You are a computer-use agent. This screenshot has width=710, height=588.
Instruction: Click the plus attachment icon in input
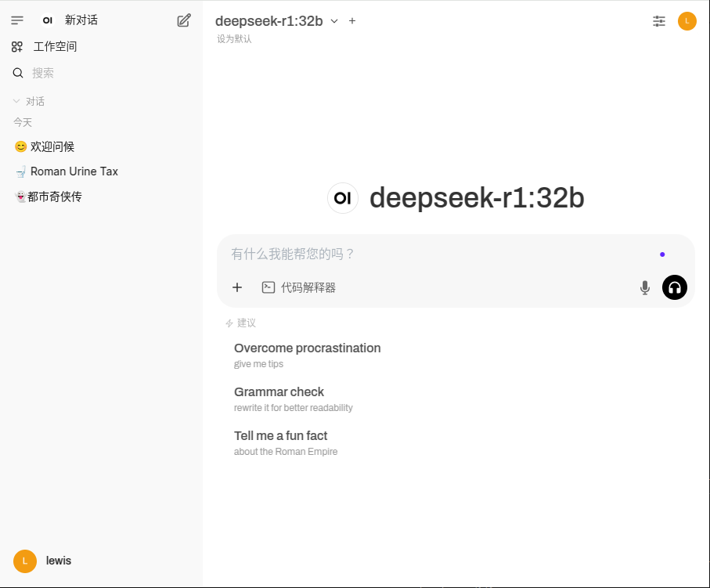(x=237, y=287)
